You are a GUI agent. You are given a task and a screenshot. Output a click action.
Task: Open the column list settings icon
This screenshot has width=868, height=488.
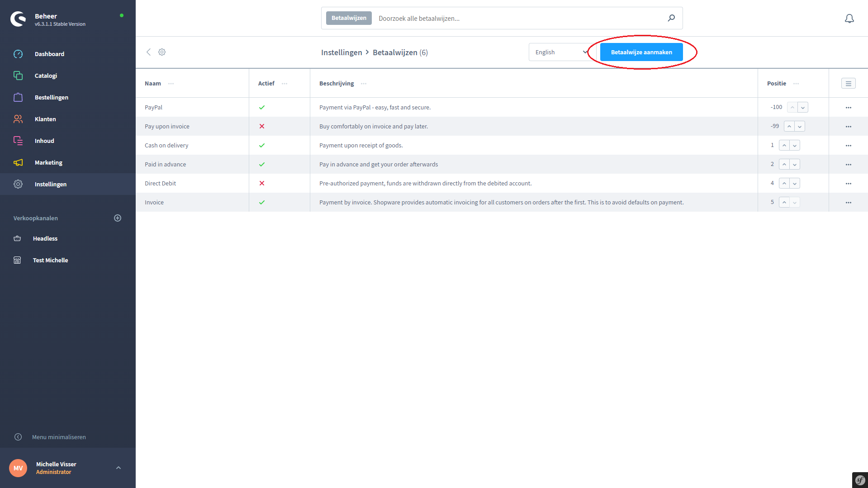[848, 84]
